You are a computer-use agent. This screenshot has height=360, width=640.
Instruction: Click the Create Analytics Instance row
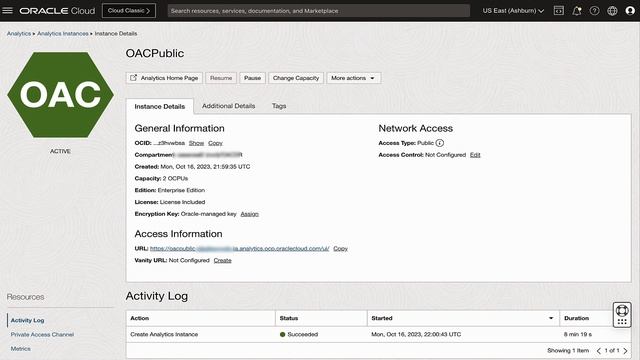pos(378,334)
